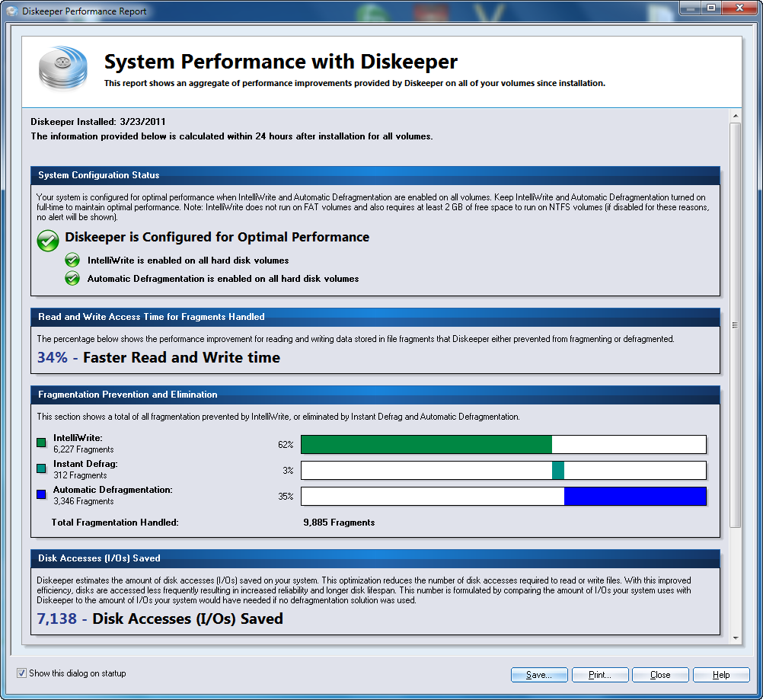Click the blue Automatic Defragmentation legend swatch
This screenshot has height=700, width=763.
[41, 494]
